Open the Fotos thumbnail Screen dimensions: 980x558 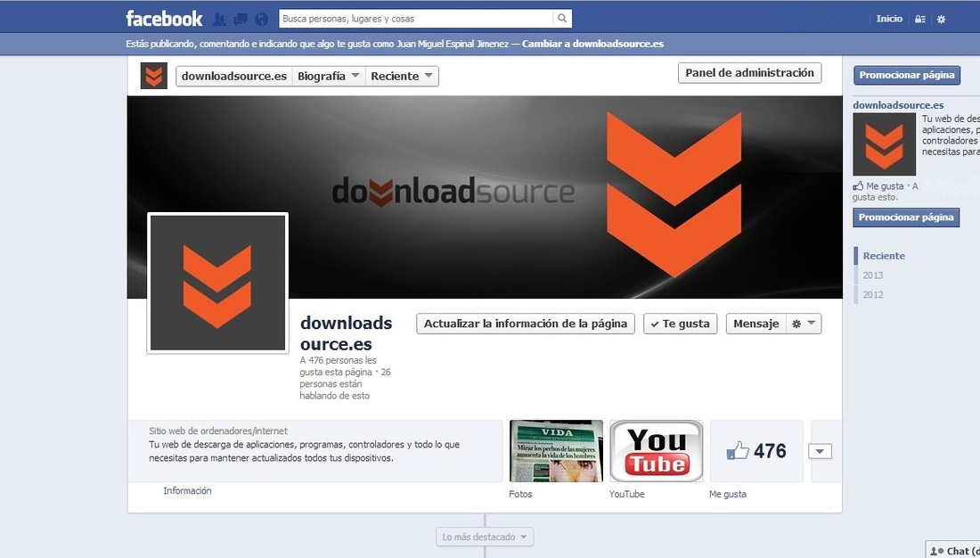pyautogui.click(x=556, y=451)
